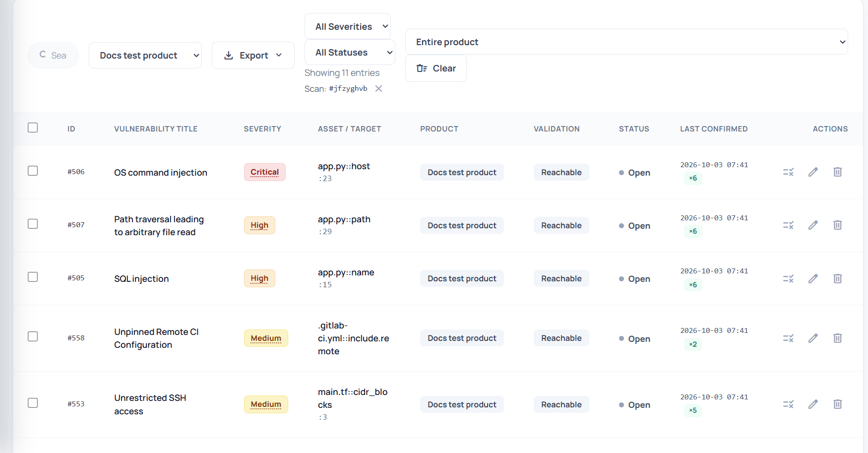Screen dimensions: 868x453
Task: Select the SQL injection row checkbox
Action: [33, 277]
